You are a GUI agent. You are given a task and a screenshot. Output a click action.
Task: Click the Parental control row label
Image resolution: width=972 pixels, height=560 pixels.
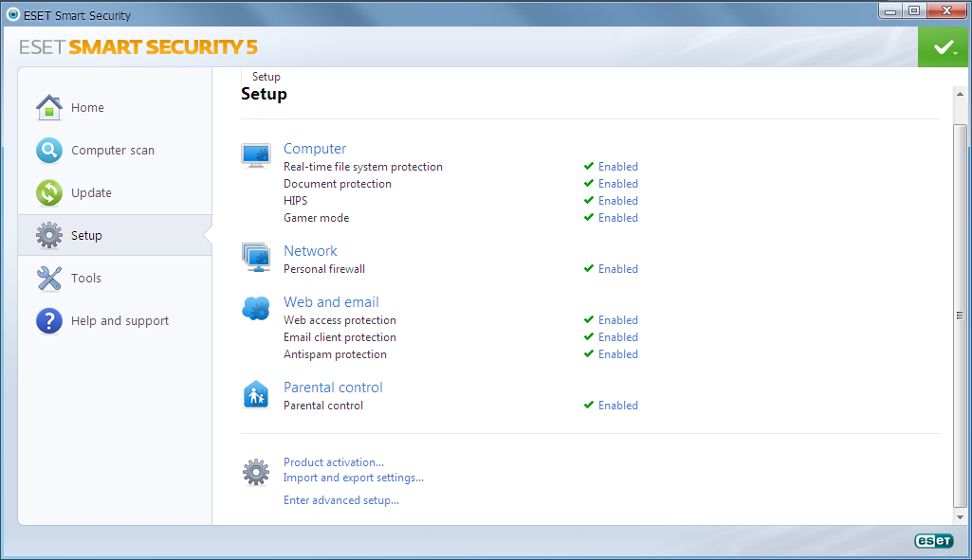[x=323, y=406]
